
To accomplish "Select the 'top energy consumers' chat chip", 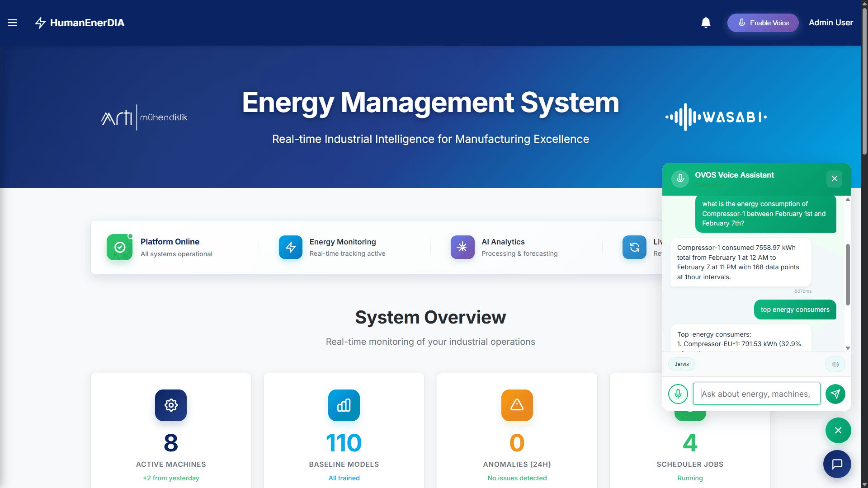I will [x=795, y=310].
